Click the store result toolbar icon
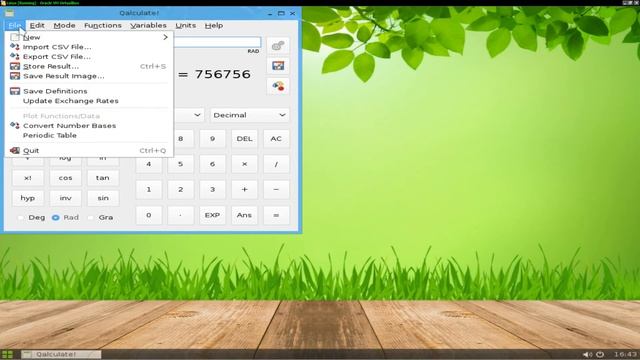This screenshot has width=640, height=360. pos(278,66)
